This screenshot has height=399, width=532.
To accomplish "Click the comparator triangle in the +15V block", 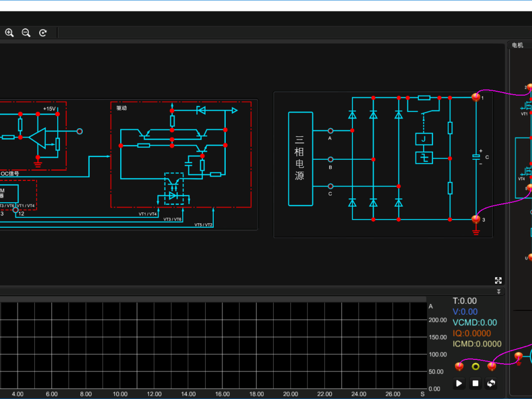I will [x=38, y=138].
